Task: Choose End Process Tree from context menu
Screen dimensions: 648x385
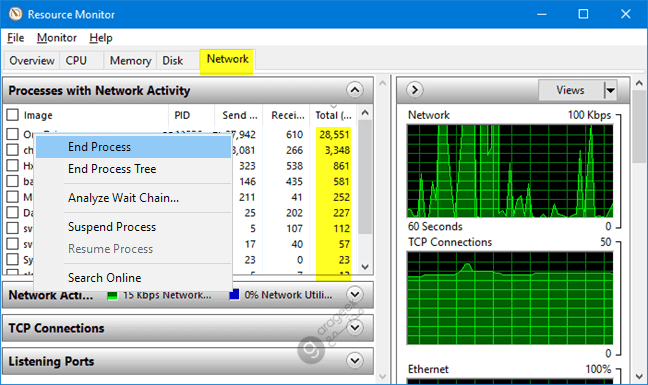Action: point(133,169)
